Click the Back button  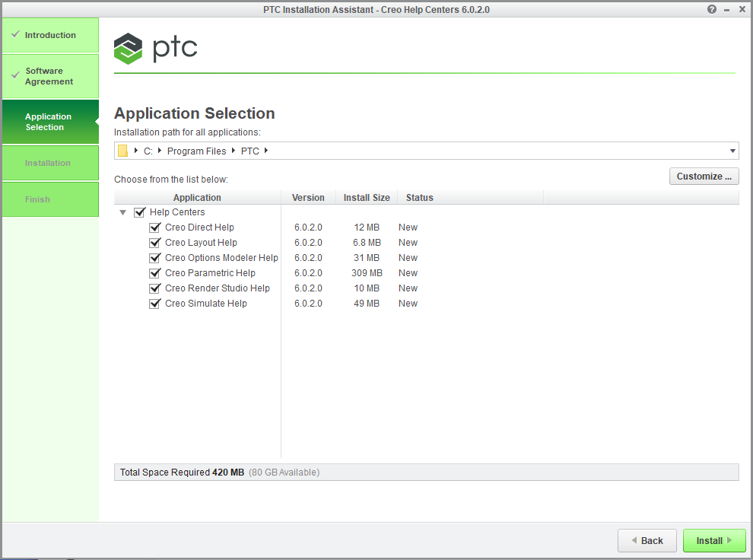tap(647, 540)
